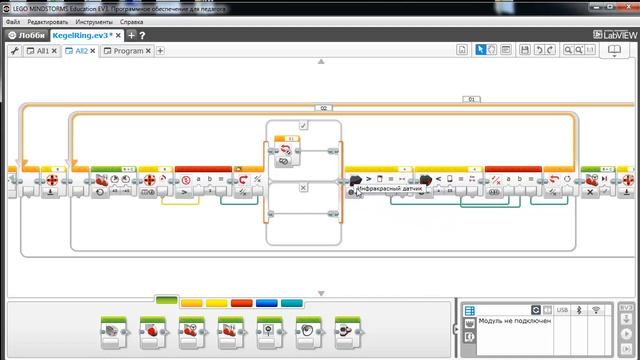Download program to the EV3 brick
640x360 pixels.
[626, 320]
